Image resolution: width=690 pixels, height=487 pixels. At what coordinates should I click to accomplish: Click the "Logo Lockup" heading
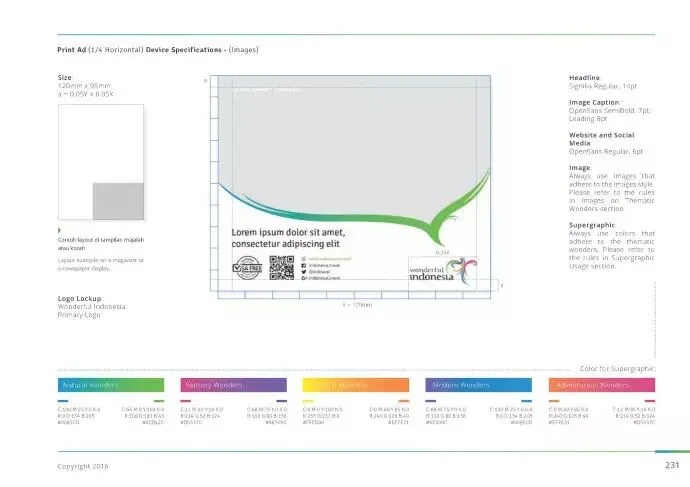(79, 298)
